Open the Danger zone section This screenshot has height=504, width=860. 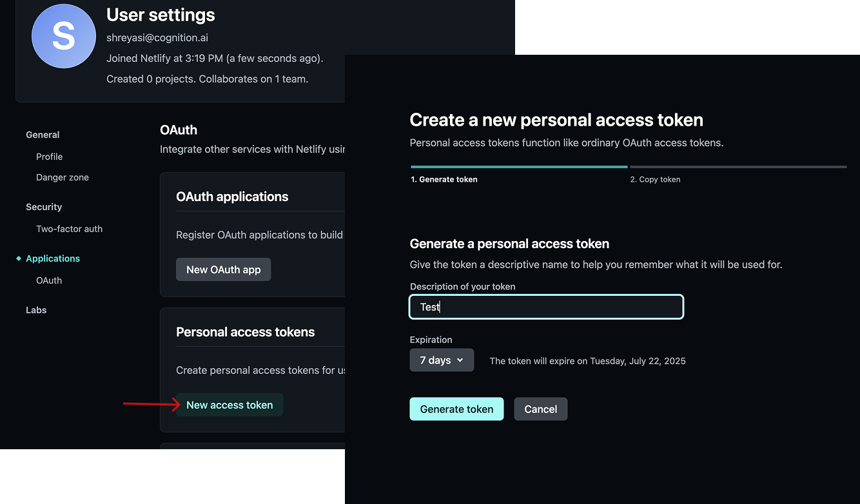point(63,177)
